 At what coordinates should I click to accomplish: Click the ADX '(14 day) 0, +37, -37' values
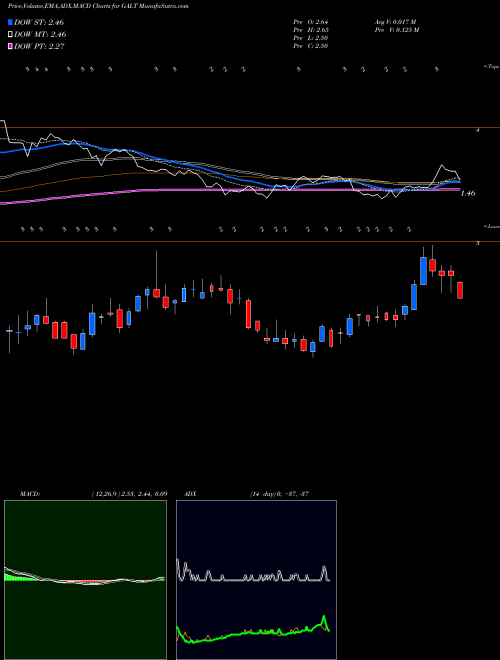point(279,494)
